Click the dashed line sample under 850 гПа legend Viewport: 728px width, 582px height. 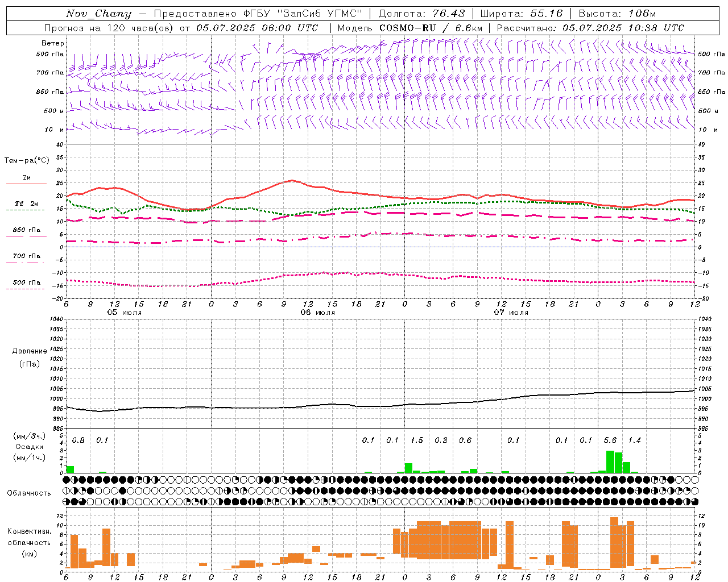tap(26, 236)
